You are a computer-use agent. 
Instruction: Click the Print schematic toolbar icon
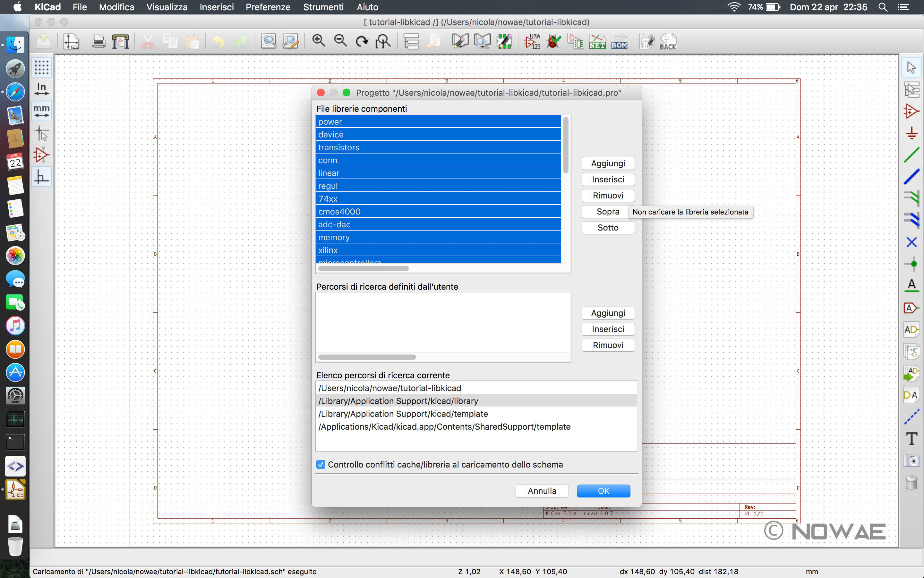(x=98, y=41)
